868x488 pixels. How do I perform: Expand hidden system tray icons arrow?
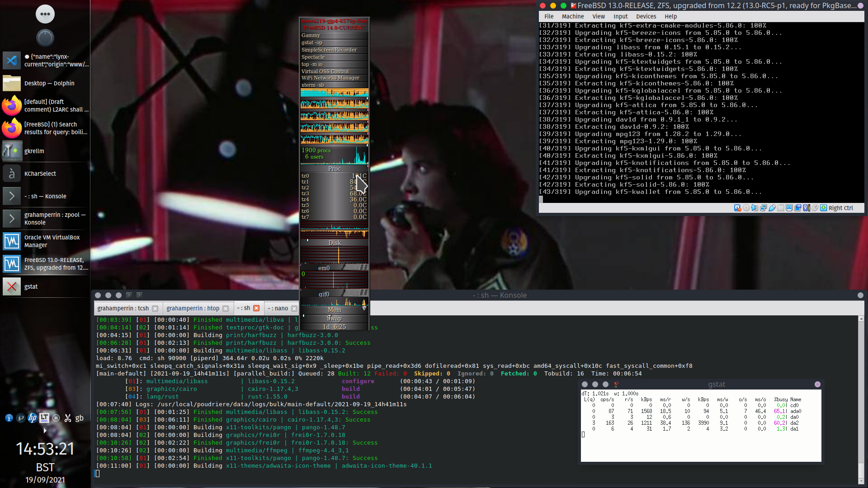pyautogui.click(x=45, y=431)
